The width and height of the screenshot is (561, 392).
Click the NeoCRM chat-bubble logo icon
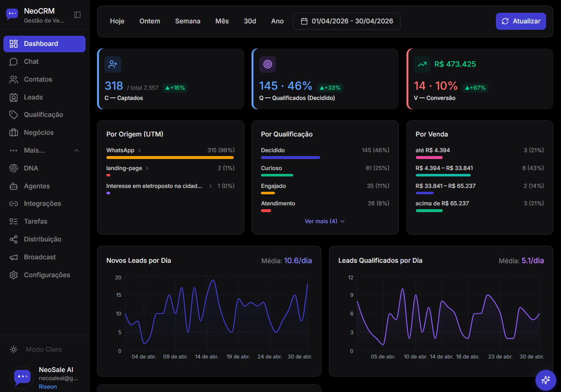tap(12, 14)
